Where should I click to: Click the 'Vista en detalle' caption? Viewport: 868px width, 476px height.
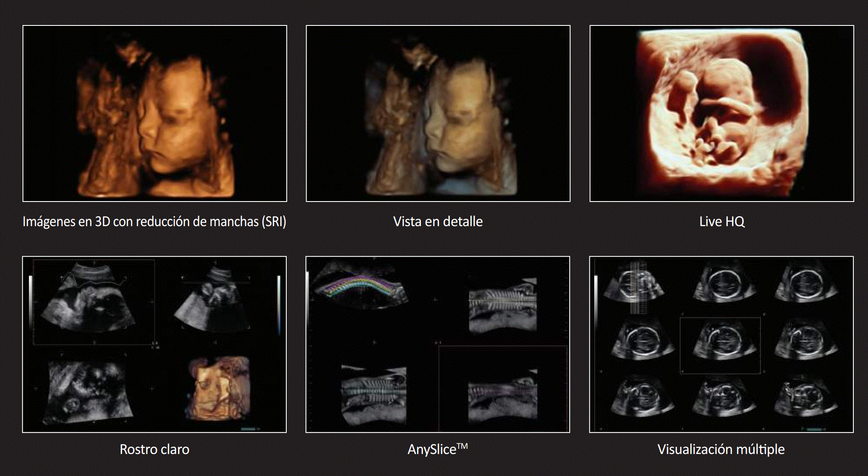(x=438, y=221)
